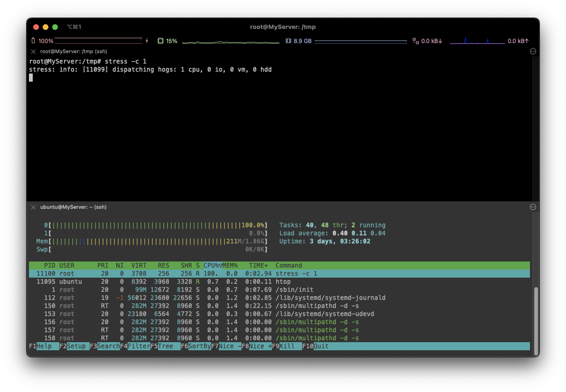Select multipathd thread with PID 158
The height and width of the screenshot is (392, 566).
point(279,338)
